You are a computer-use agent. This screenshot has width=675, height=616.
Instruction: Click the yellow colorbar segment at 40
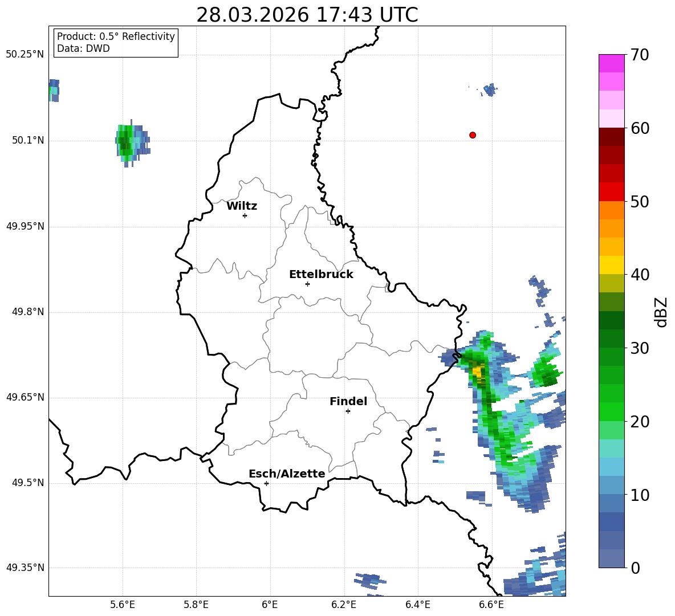(611, 265)
